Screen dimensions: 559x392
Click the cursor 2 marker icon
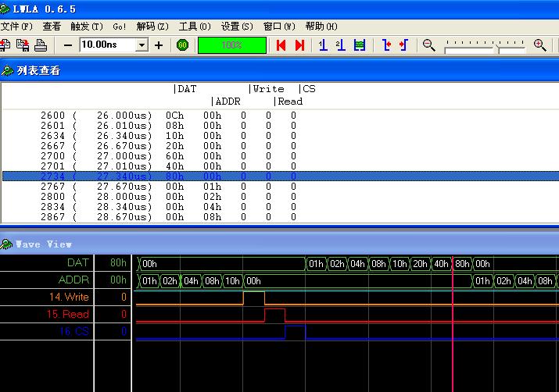(341, 45)
